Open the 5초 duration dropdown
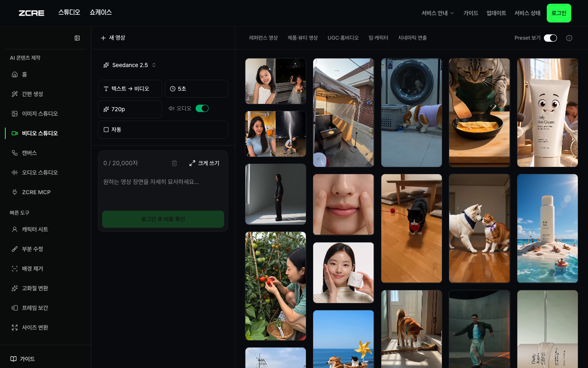 196,89
